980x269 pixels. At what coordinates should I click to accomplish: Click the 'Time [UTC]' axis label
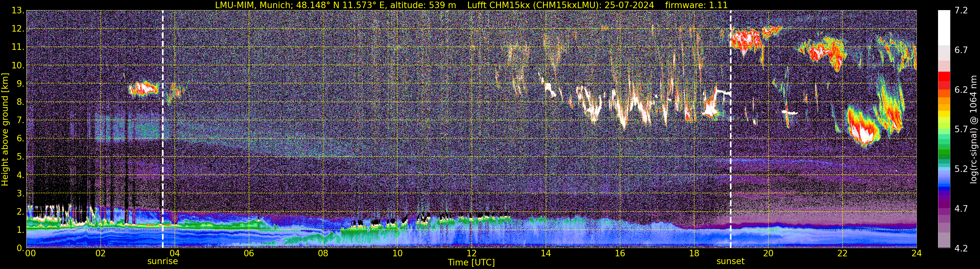pyautogui.click(x=471, y=262)
